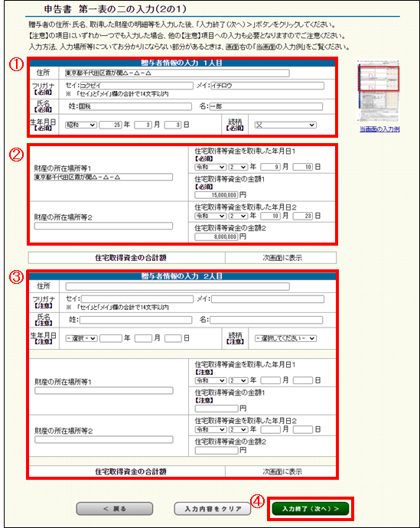Click donor 1 住所 address field

[177, 73]
